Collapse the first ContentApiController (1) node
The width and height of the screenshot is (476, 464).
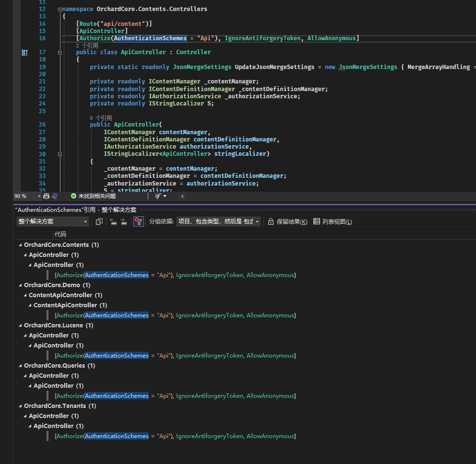pyautogui.click(x=25, y=295)
